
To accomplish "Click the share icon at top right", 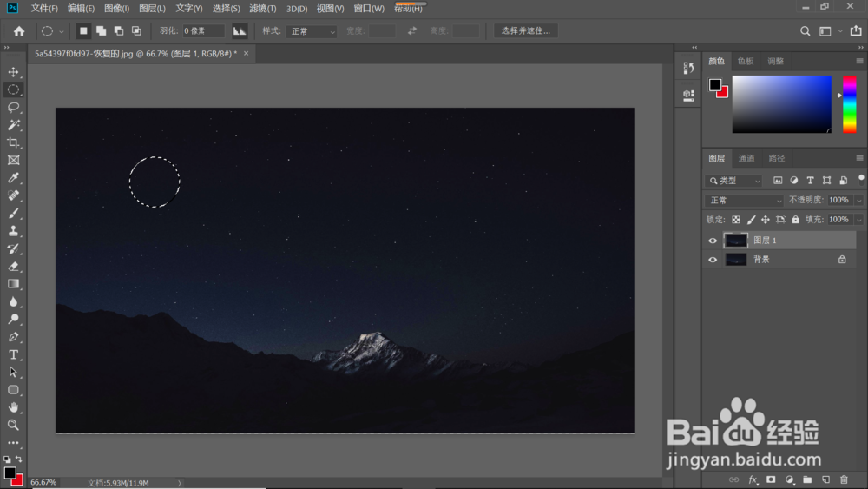I will click(x=856, y=30).
